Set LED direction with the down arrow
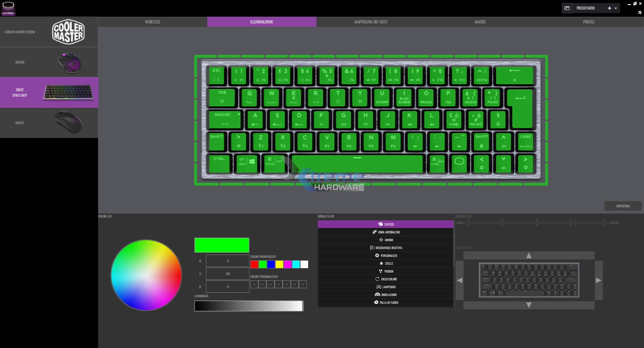The image size is (644, 348). (x=529, y=305)
